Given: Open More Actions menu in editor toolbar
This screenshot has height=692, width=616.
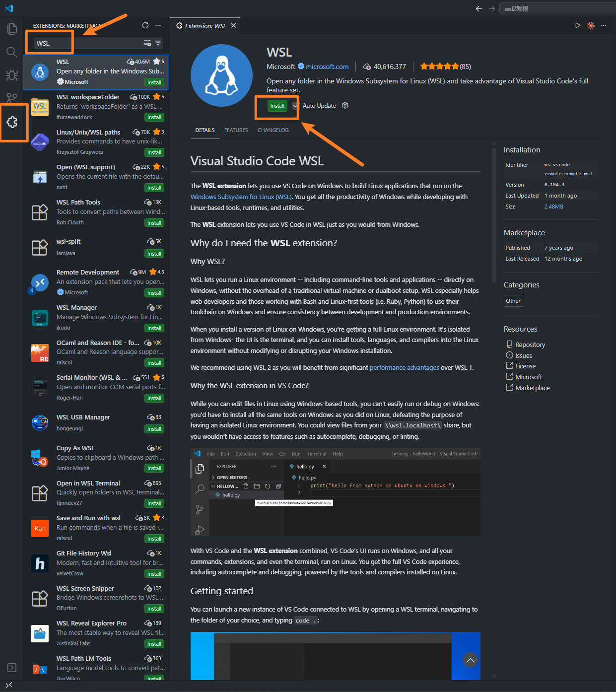Looking at the screenshot, I should (604, 25).
